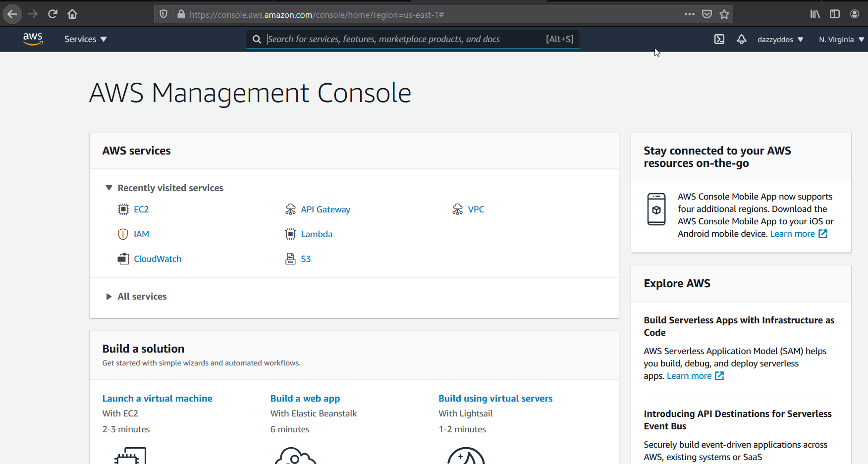Open the API Gateway link
The width and height of the screenshot is (868, 464).
[325, 209]
